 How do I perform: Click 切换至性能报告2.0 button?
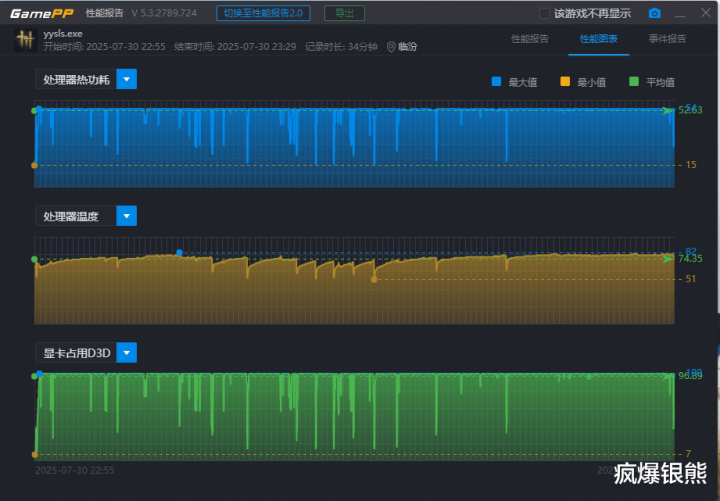coord(263,13)
